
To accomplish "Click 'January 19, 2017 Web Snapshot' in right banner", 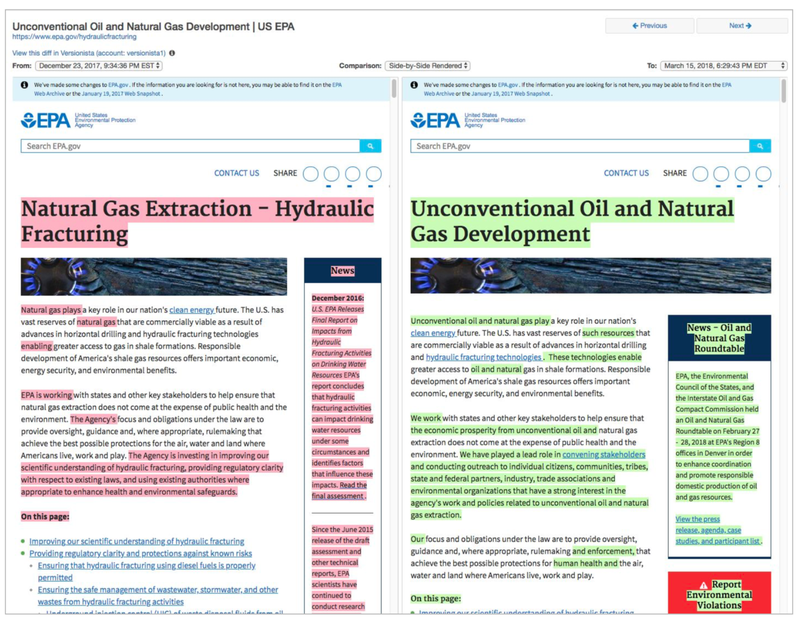I will tap(511, 94).
